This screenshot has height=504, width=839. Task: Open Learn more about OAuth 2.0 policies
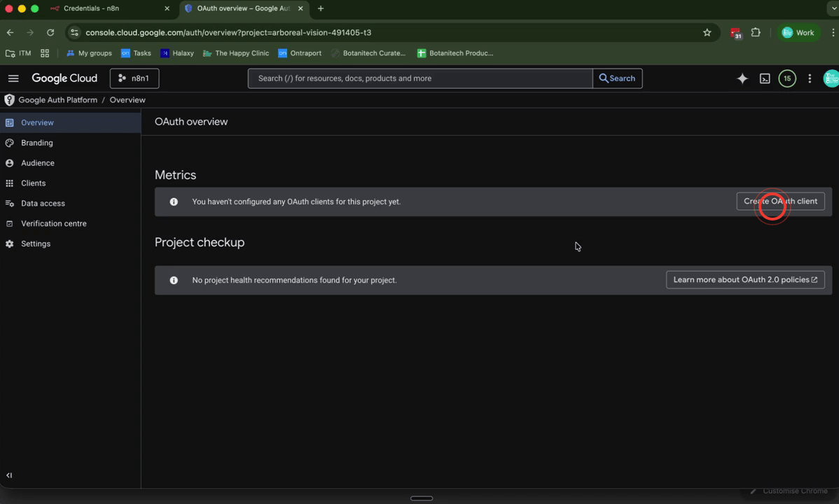point(744,279)
